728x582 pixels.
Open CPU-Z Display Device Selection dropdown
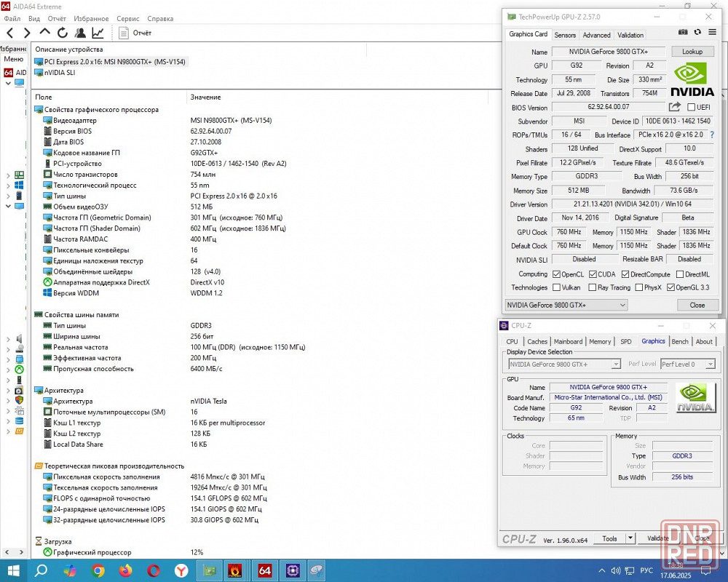point(565,364)
